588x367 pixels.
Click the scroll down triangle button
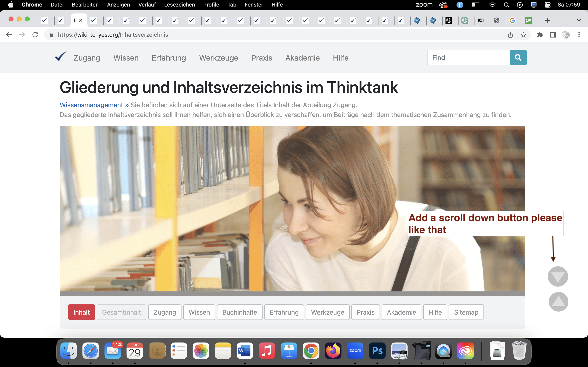[558, 276]
